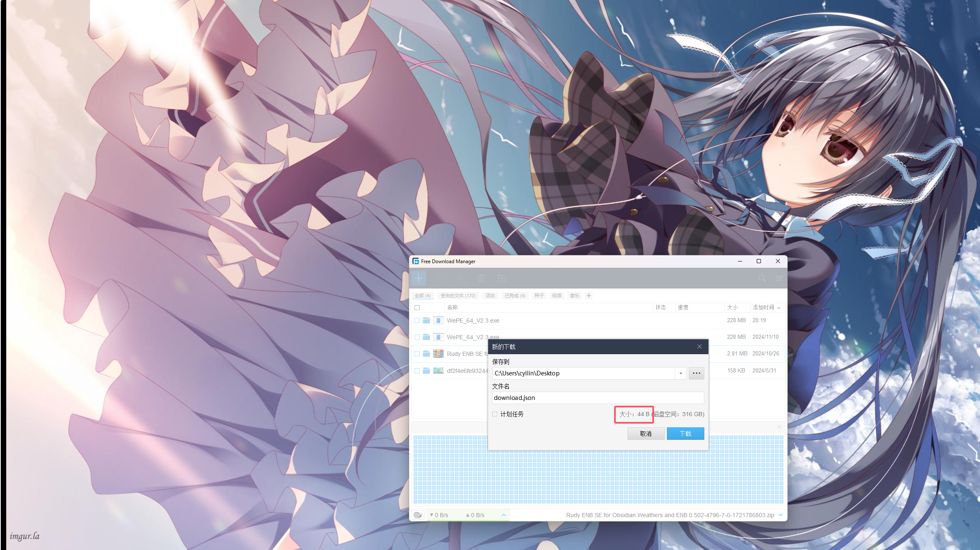Click the 20:19 added time cell

(759, 320)
